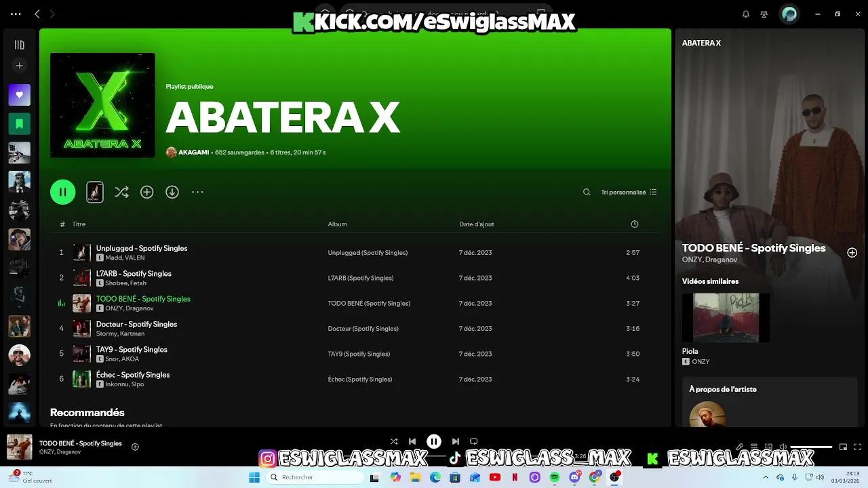Open the green bookmark Your Episodes tile
This screenshot has width=868, height=488.
tap(19, 124)
